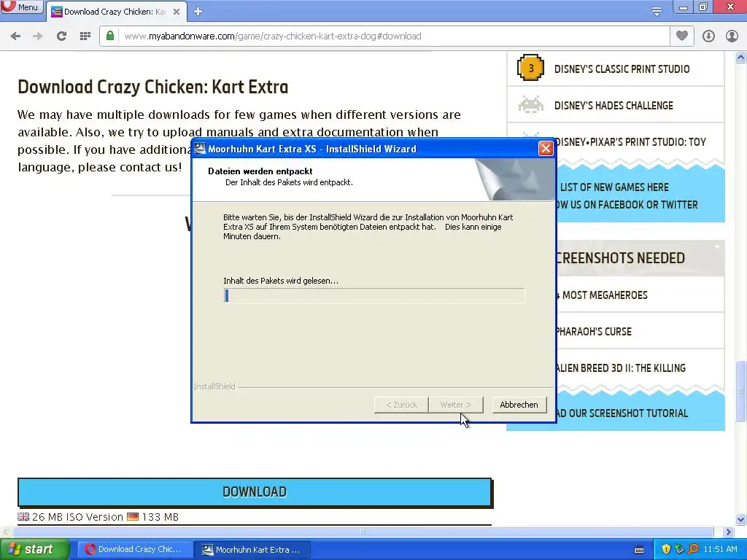Bookmark the page with the heart icon

(x=682, y=36)
